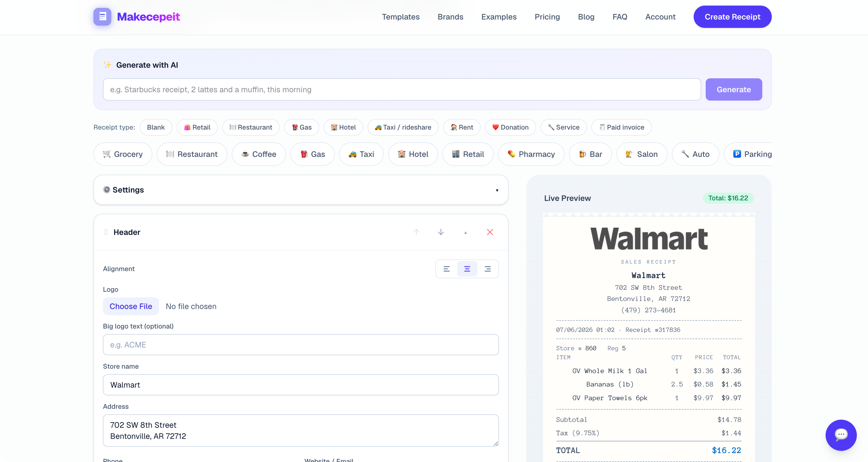Open the Blog nav link

(586, 17)
